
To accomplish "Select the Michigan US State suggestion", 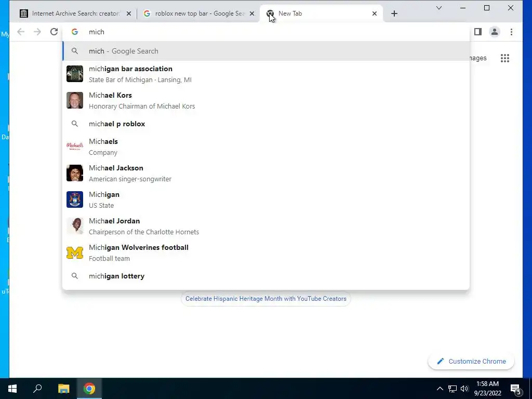I will pos(266,199).
